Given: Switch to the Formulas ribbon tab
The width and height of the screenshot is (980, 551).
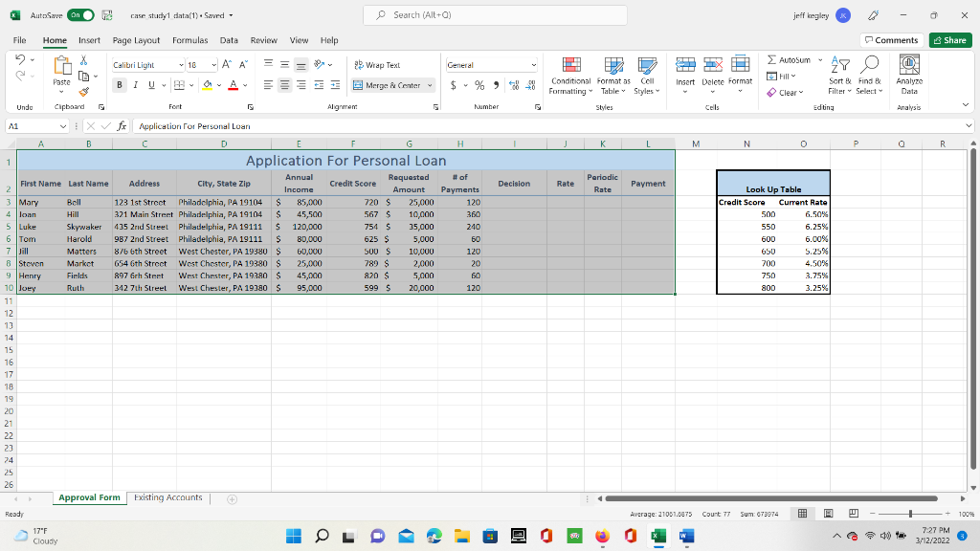Looking at the screenshot, I should 190,40.
